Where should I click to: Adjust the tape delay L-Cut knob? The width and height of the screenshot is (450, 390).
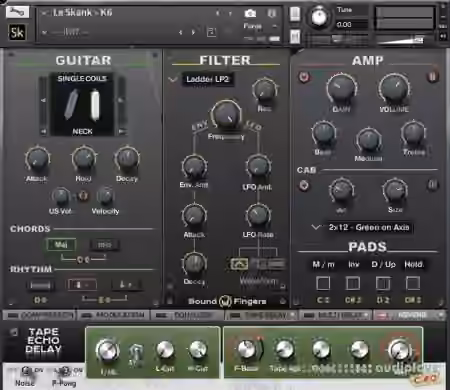click(165, 349)
